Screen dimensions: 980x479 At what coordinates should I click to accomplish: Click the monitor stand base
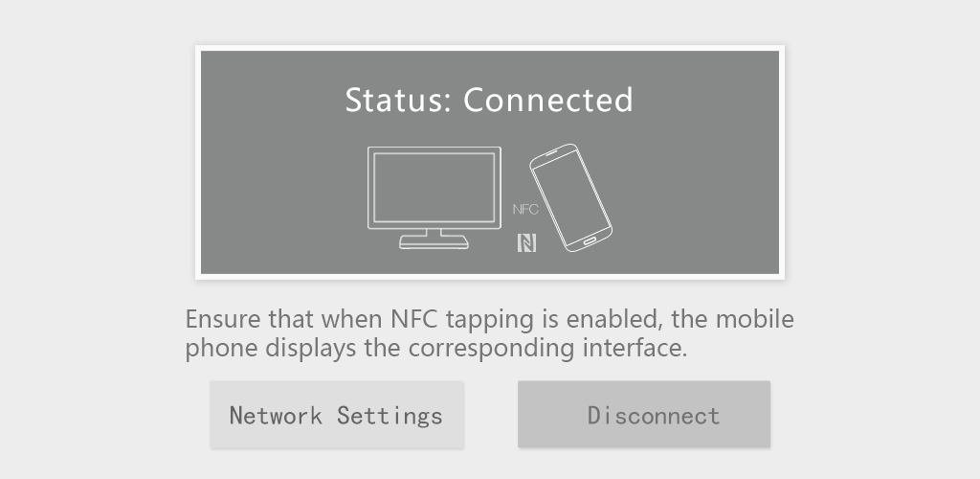coord(434,244)
